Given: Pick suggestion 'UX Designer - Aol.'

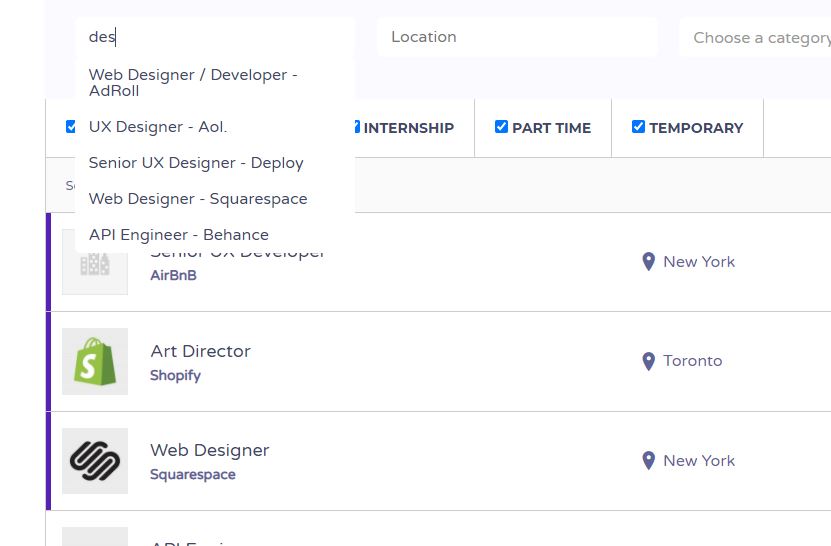Looking at the screenshot, I should point(215,127).
